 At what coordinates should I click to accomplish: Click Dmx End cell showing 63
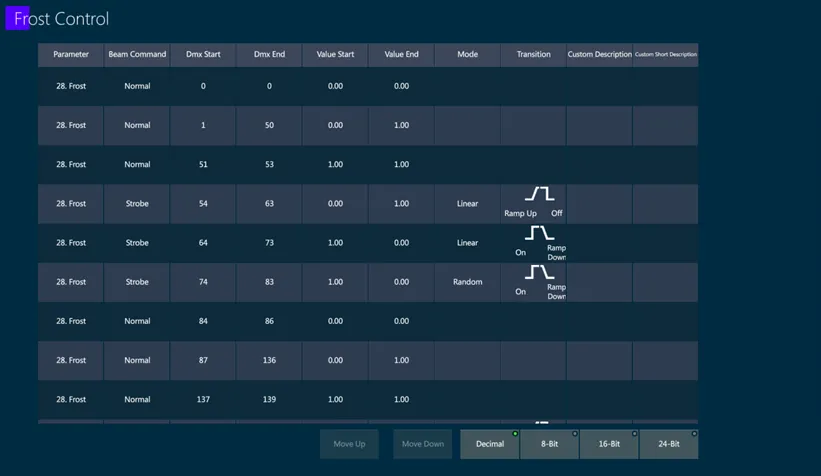coord(269,204)
